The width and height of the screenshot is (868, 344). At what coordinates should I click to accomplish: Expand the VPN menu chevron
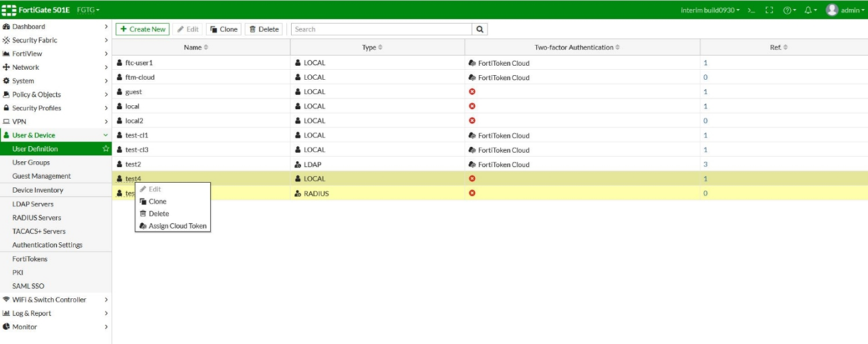[x=106, y=122]
